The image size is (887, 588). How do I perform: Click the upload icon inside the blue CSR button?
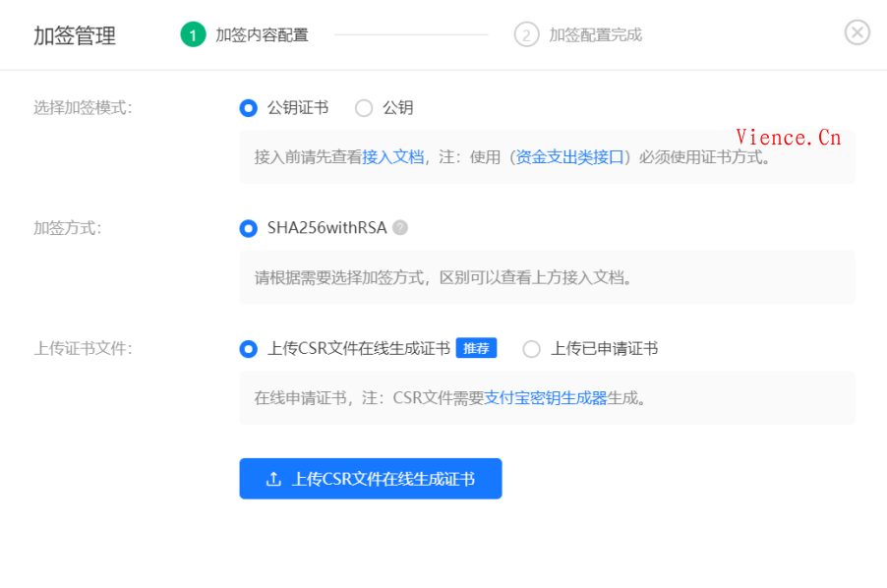click(273, 479)
